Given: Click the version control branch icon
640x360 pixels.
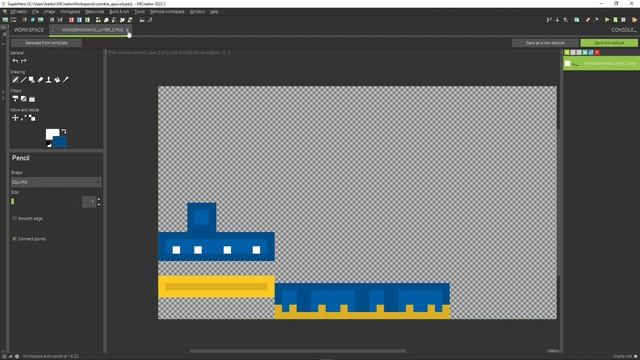Looking at the screenshot, I should point(549,20).
